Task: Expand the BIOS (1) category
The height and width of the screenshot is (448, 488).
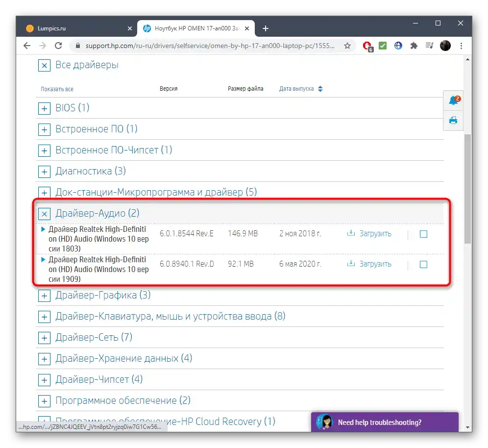Action: 44,108
